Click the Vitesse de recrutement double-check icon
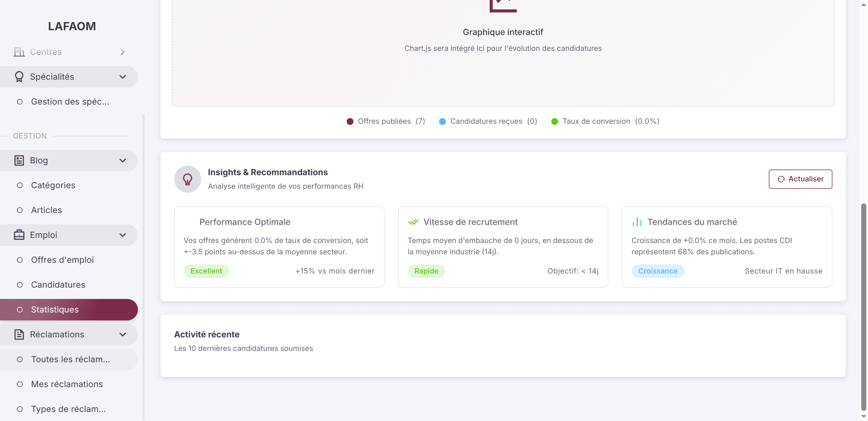Screen dimensions: 868x421 tap(413, 222)
